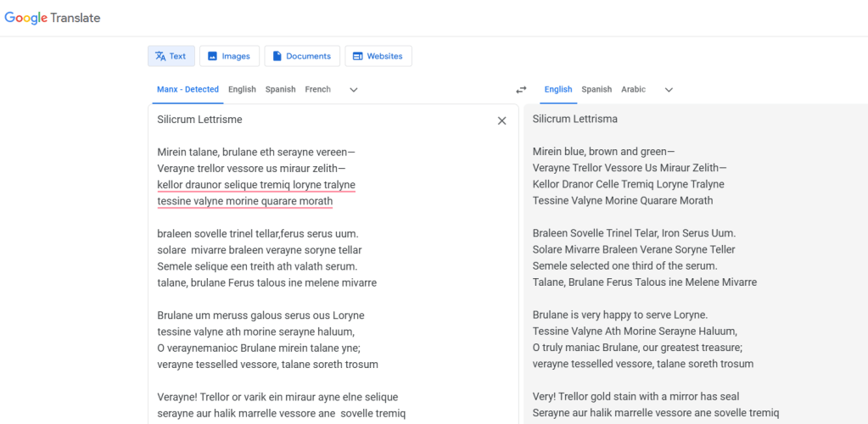Choose French as source language
This screenshot has width=868, height=424.
[x=318, y=89]
